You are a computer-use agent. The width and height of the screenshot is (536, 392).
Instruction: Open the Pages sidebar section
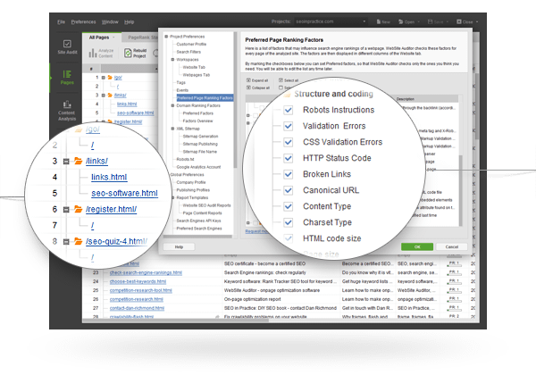point(67,78)
